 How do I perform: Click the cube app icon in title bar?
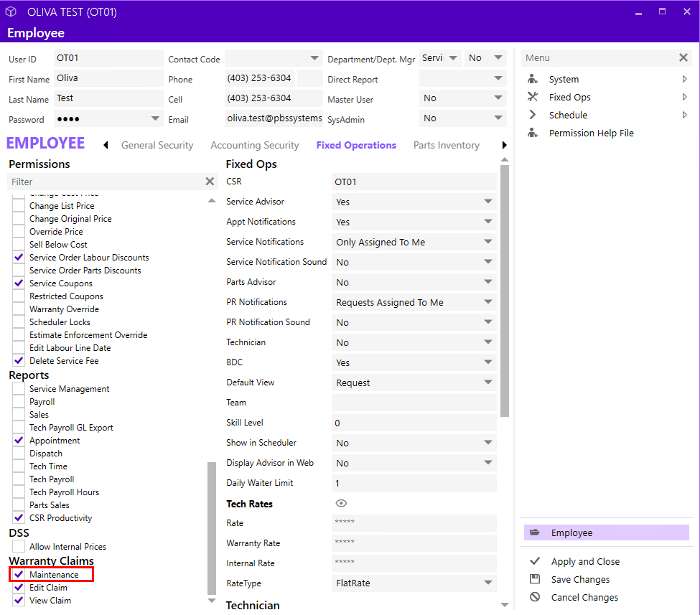(11, 11)
